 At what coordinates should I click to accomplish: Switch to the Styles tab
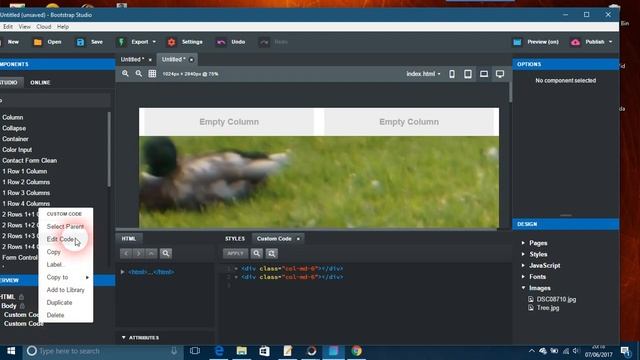click(x=235, y=239)
